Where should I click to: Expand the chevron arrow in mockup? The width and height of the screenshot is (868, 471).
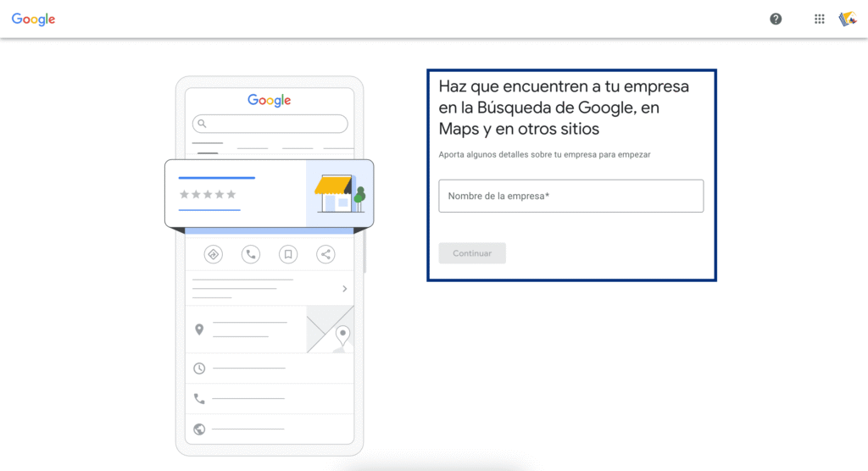click(x=344, y=289)
